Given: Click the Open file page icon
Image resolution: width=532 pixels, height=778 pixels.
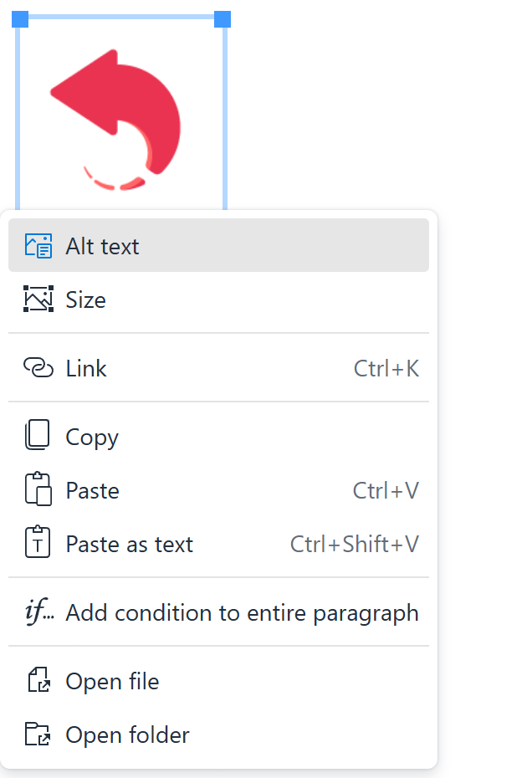Looking at the screenshot, I should click(x=38, y=681).
